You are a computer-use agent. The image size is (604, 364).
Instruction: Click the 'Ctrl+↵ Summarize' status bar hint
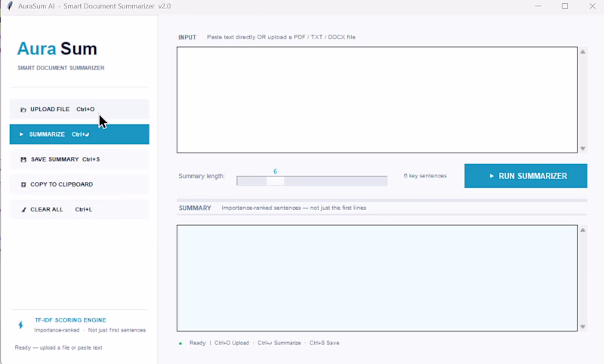tap(279, 343)
